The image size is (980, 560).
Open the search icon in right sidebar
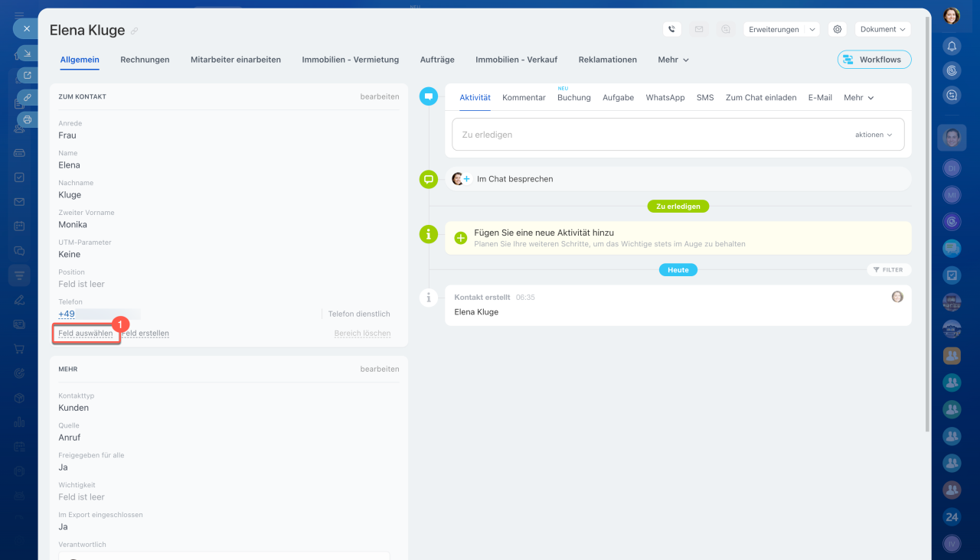point(952,95)
